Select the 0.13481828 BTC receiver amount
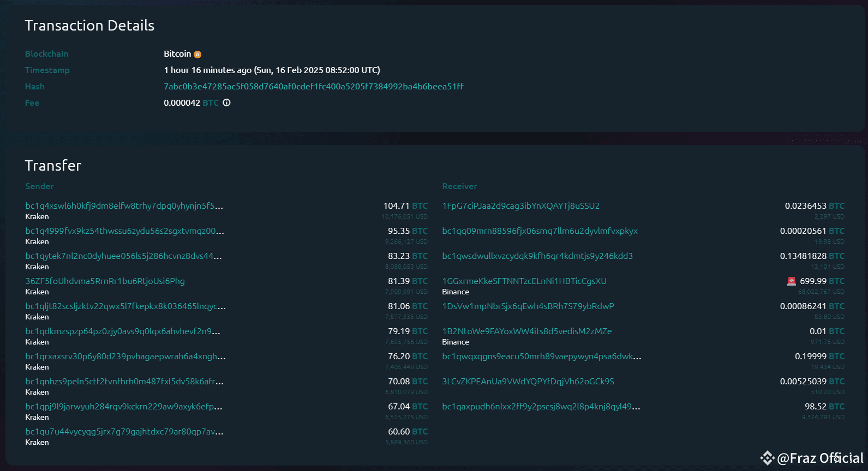The height and width of the screenshot is (471, 868). click(812, 256)
